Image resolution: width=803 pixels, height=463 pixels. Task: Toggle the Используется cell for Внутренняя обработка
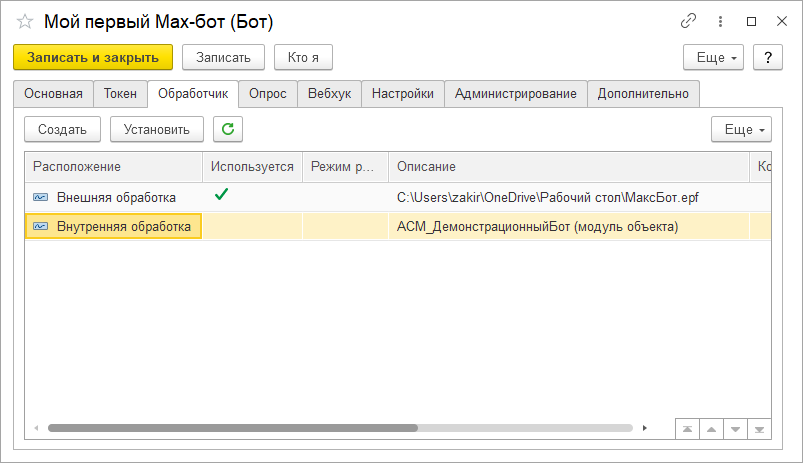[x=252, y=226]
